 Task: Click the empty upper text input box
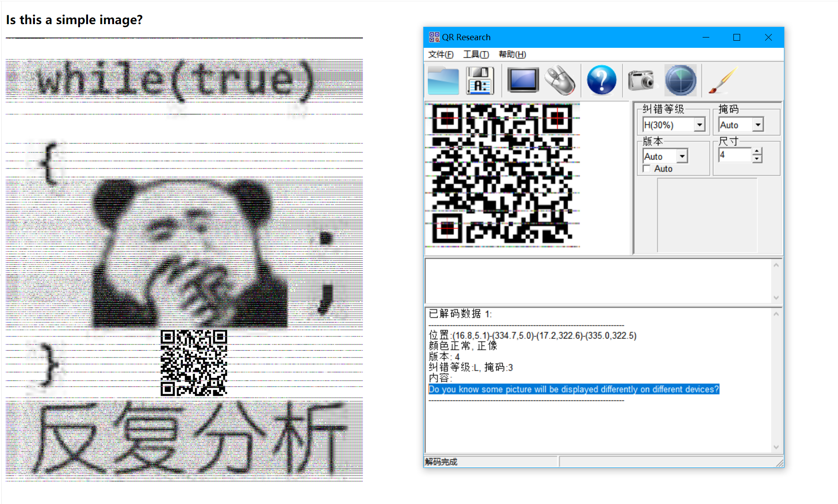pyautogui.click(x=599, y=281)
